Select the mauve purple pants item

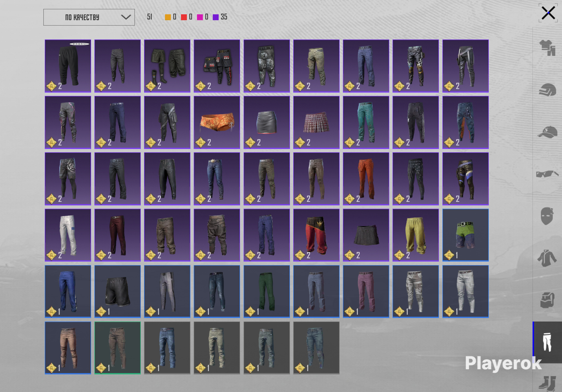pyautogui.click(x=366, y=291)
